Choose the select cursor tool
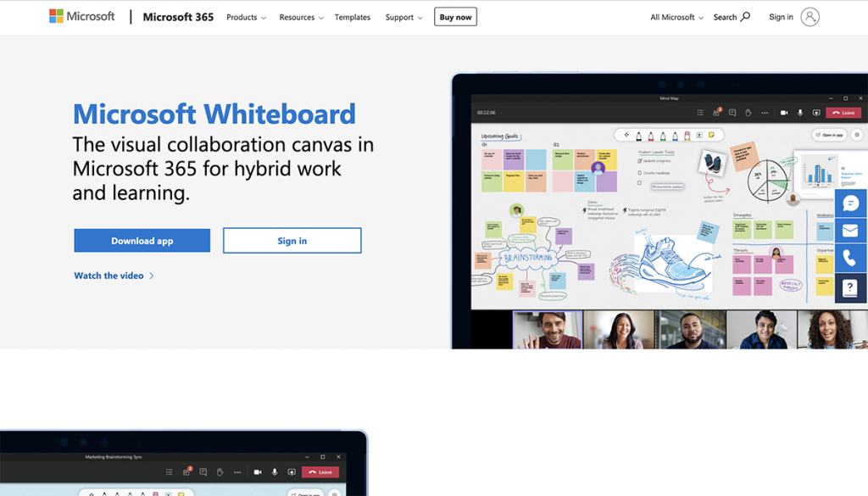The height and width of the screenshot is (496, 868). (x=627, y=135)
